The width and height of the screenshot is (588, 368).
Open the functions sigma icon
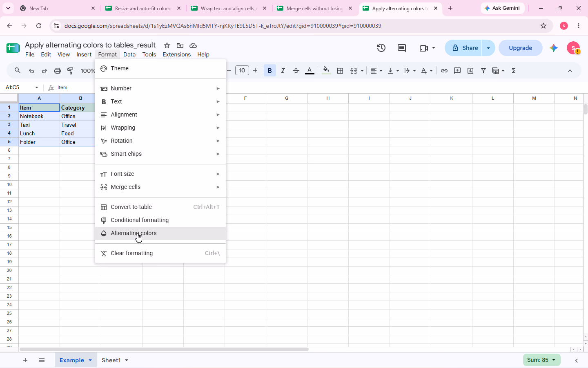[514, 71]
